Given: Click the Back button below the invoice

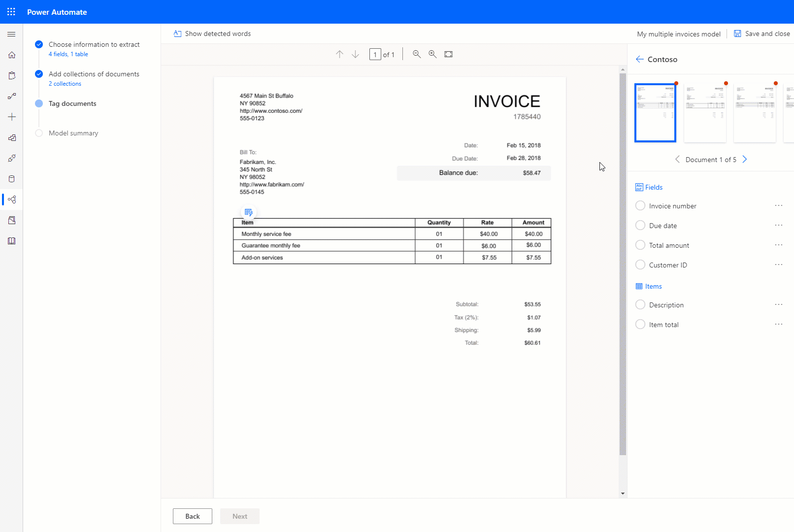Looking at the screenshot, I should click(192, 516).
